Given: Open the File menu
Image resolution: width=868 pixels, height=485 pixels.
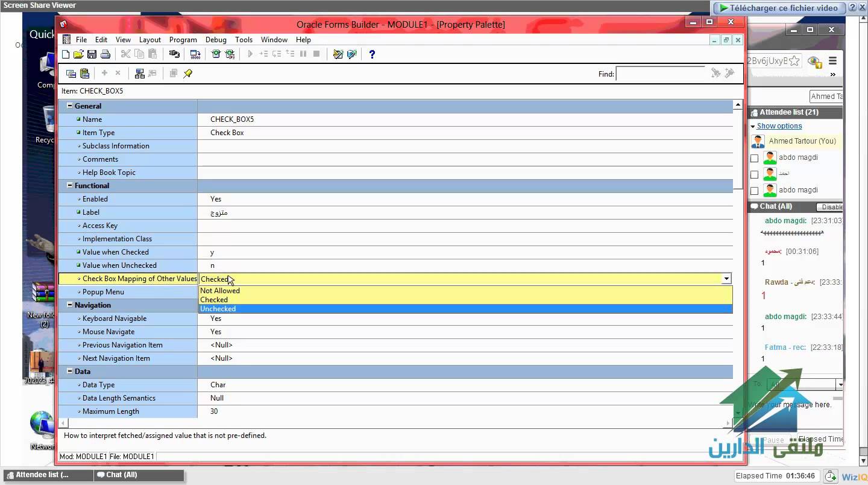Looking at the screenshot, I should tap(81, 40).
